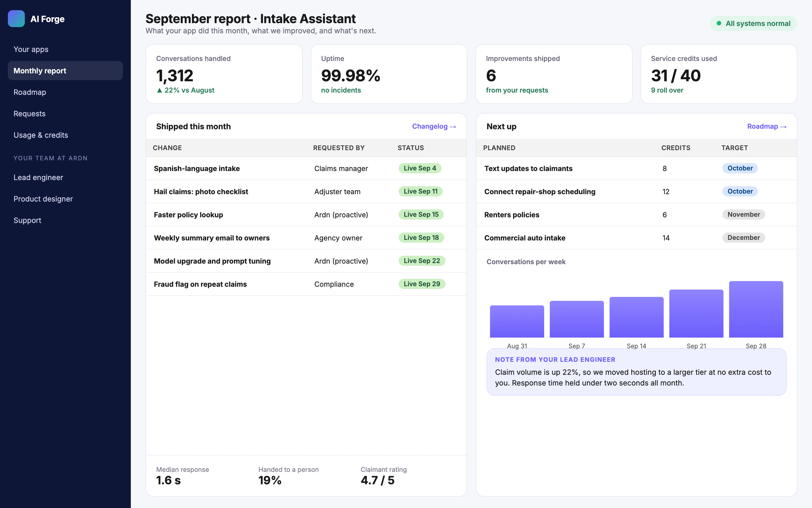Select Model upgrade and prompt tuning

coord(306,261)
